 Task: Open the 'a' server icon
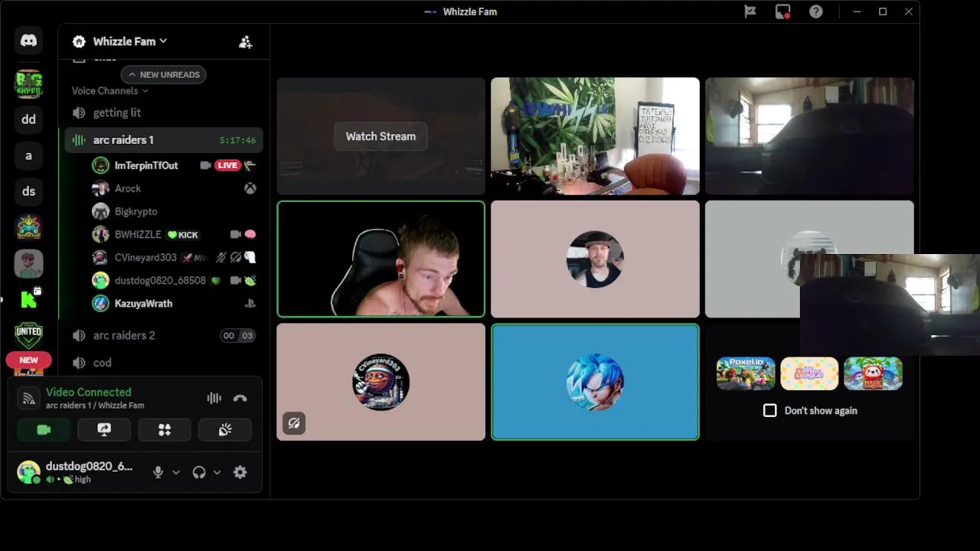coord(28,155)
